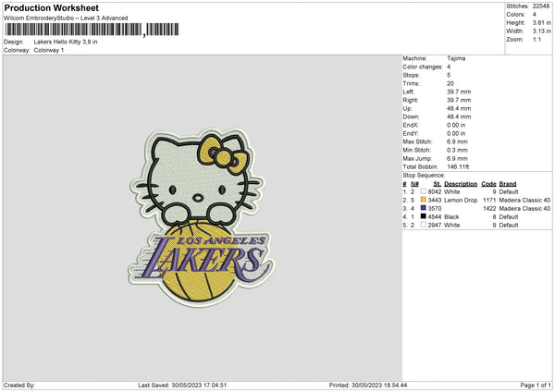Viewport: 555px width, 392px height.
Task: Click the Wilcom EmbroideryStudio Level 3 Advanced text
Action: 66,18
